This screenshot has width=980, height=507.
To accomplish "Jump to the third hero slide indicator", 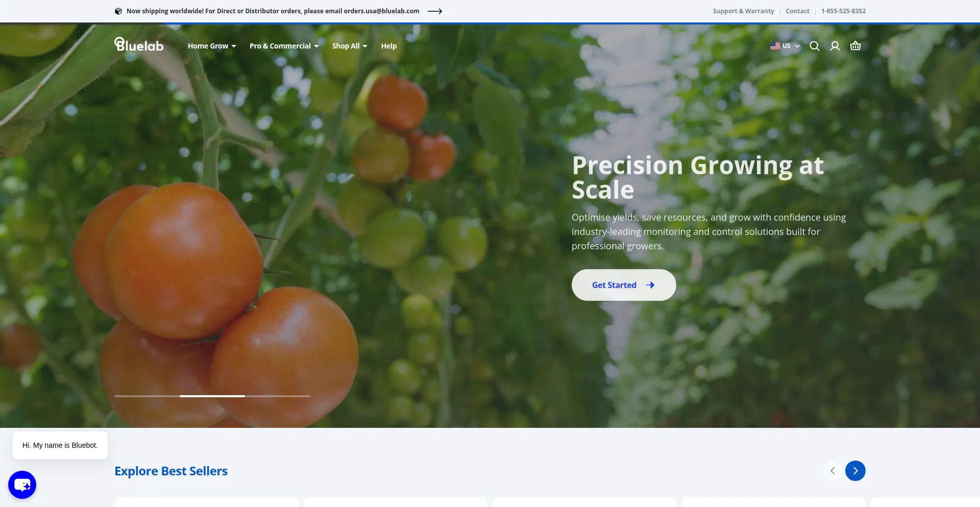I will click(278, 396).
